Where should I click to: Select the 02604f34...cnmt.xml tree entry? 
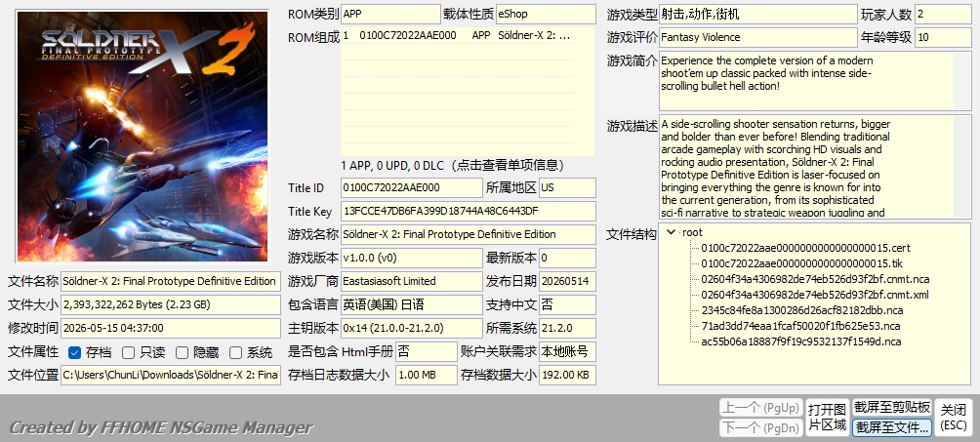click(x=814, y=295)
